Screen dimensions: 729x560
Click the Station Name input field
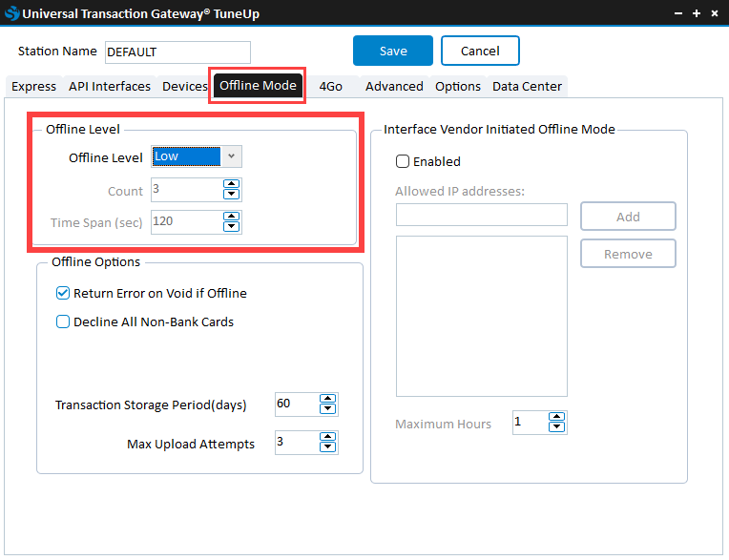(x=177, y=52)
